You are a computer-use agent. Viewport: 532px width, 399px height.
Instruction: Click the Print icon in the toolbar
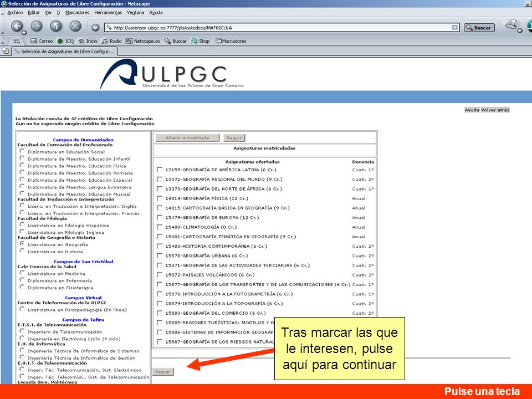coord(511,25)
